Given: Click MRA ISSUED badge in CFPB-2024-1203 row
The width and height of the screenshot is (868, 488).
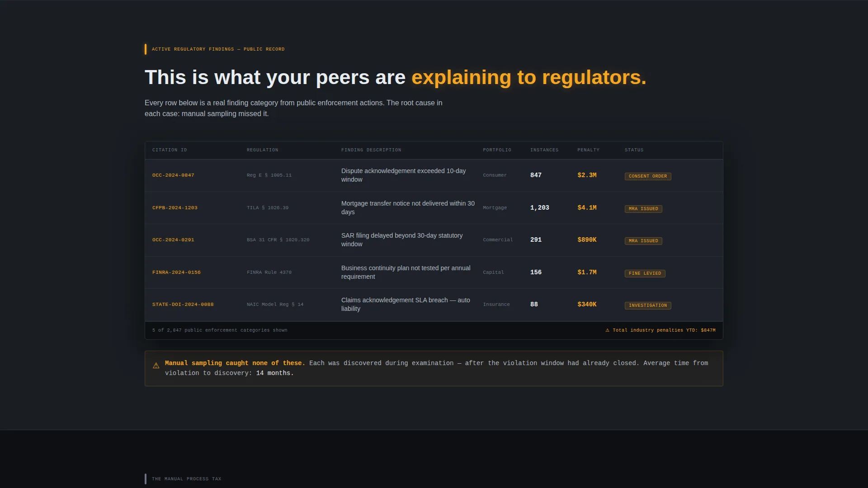Looking at the screenshot, I should (643, 209).
